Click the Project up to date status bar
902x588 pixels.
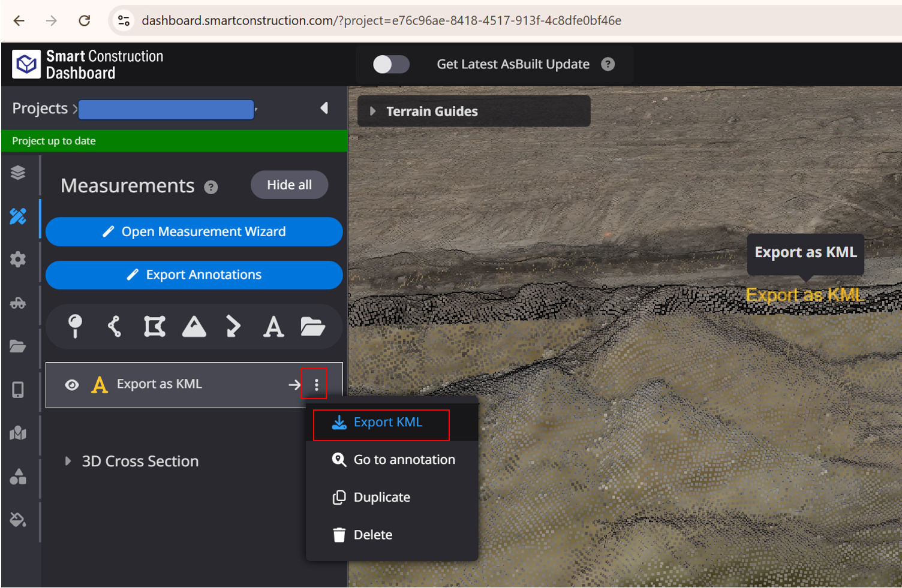175,141
